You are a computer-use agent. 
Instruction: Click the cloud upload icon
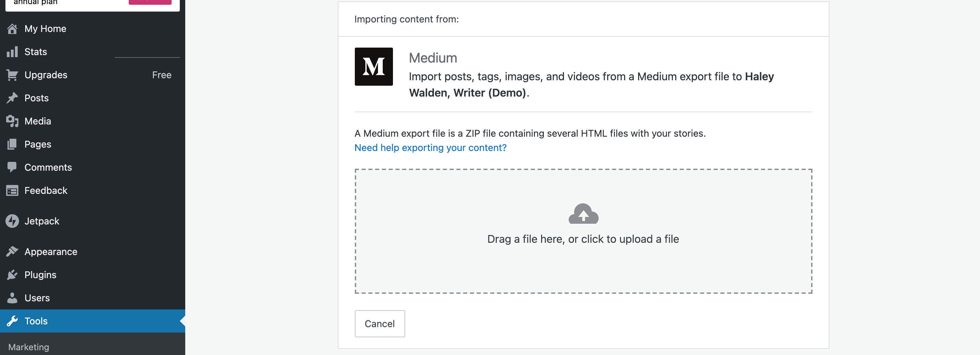click(x=583, y=214)
